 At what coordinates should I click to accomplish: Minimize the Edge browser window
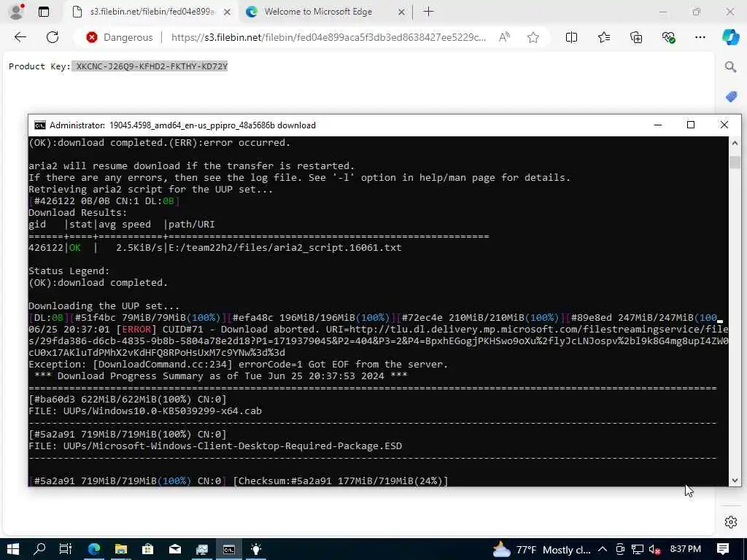click(x=663, y=12)
